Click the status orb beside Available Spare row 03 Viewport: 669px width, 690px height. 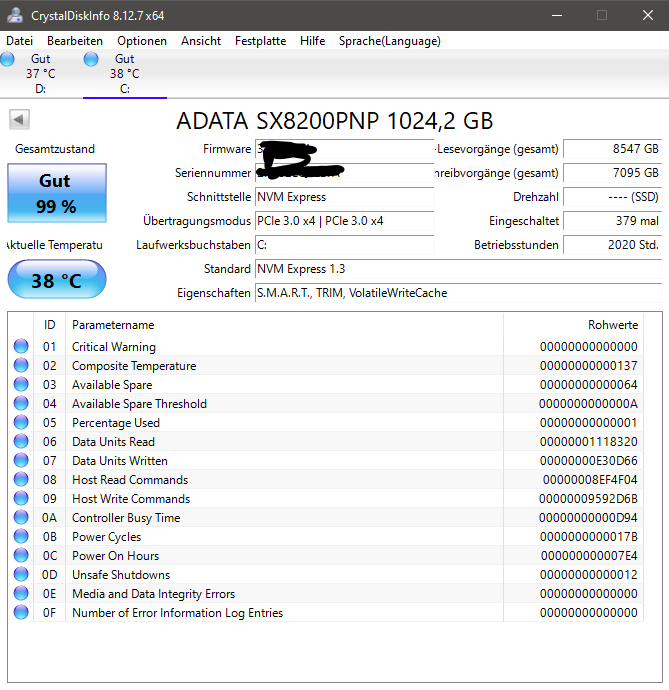pos(21,384)
